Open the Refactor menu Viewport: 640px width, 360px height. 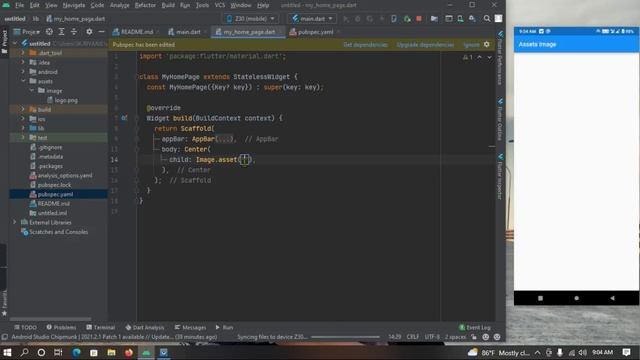coord(145,5)
